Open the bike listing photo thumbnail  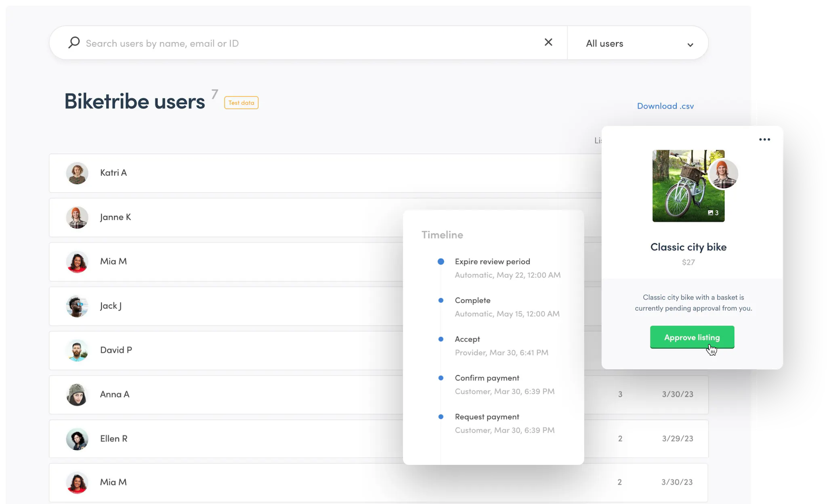688,186
